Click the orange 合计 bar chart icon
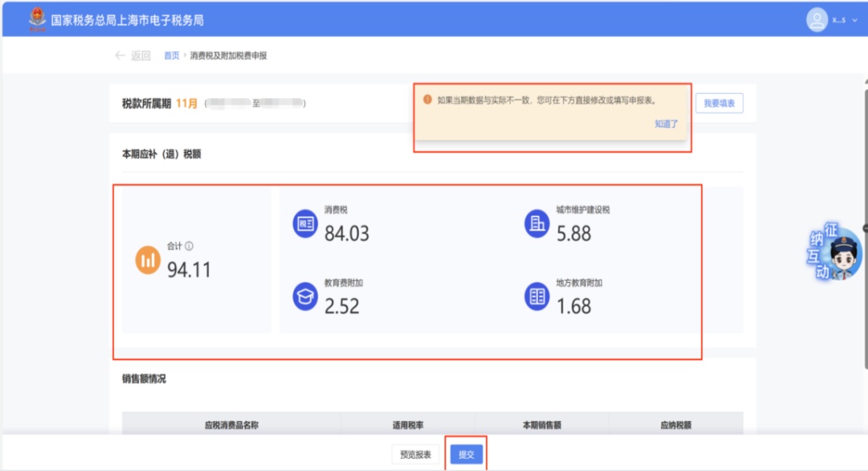The width and height of the screenshot is (868, 471). point(148,260)
